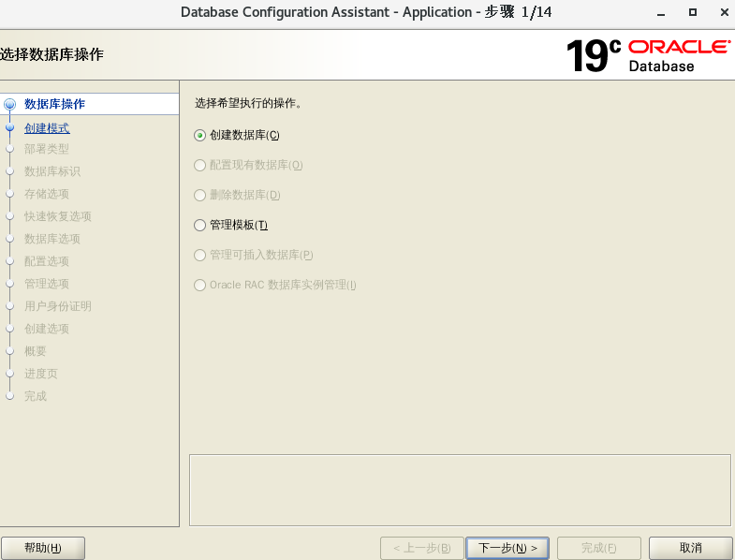Click the 快速恢复选项 step
The image size is (735, 560).
pyautogui.click(x=58, y=216)
